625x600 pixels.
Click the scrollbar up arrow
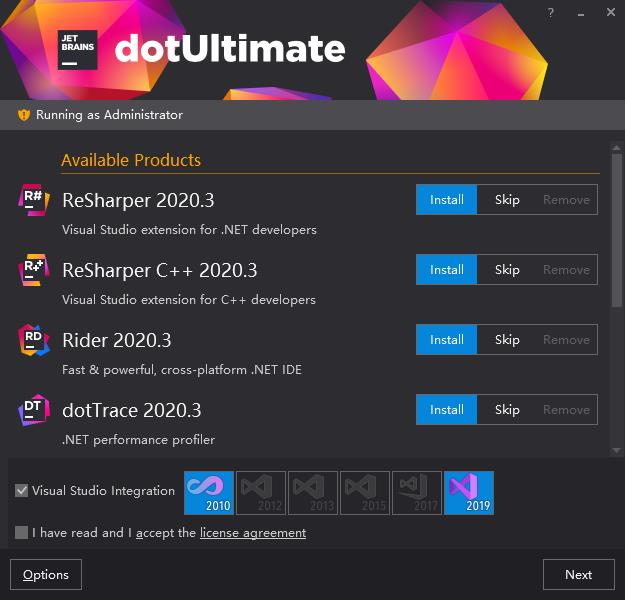coord(617,148)
